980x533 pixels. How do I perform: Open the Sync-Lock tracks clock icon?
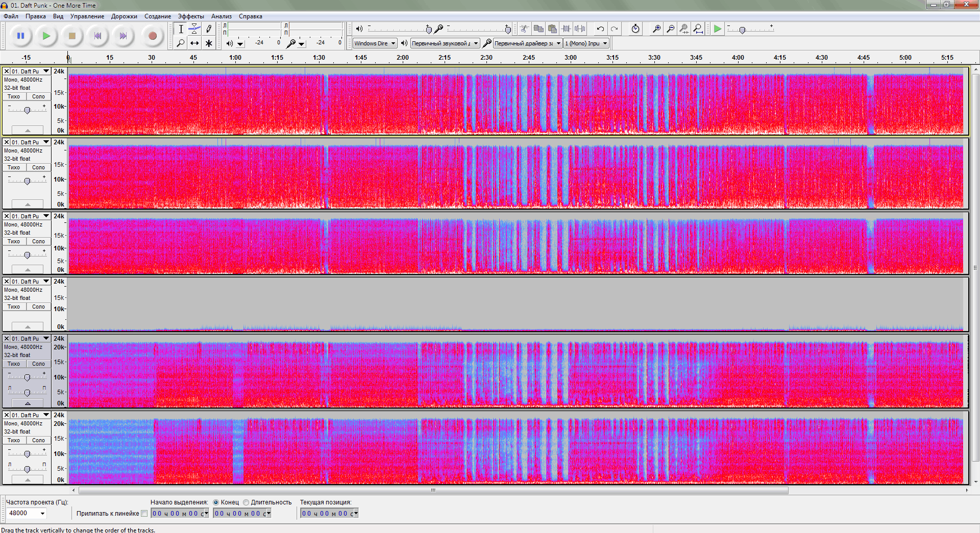(x=635, y=29)
